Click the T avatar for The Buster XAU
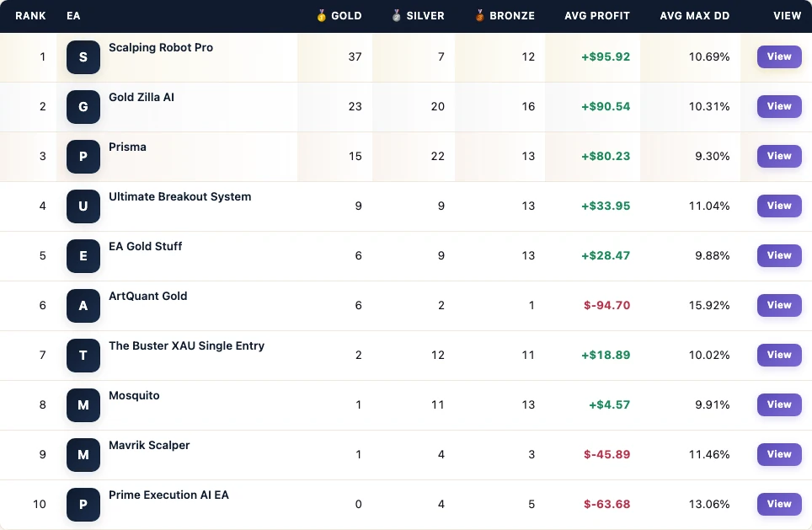The height and width of the screenshot is (530, 812). 83,356
